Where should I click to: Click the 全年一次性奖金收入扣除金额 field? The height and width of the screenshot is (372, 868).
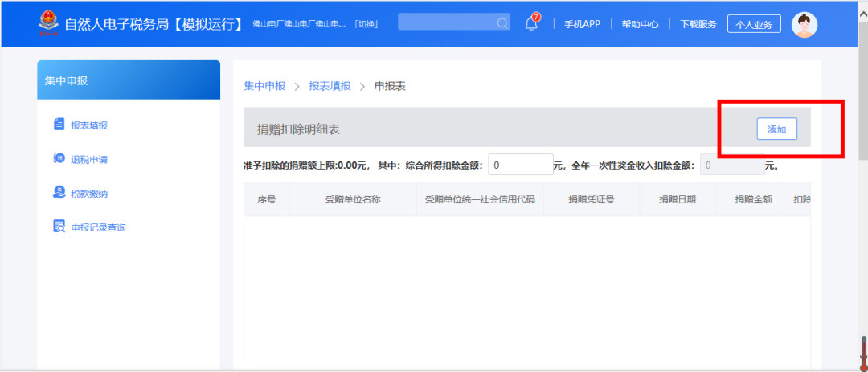tap(732, 165)
